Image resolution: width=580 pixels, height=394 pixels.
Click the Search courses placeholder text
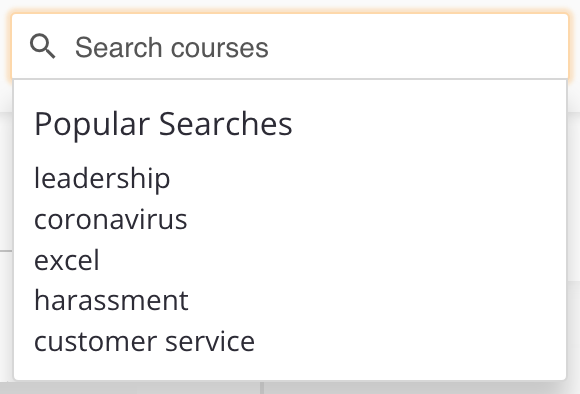tap(172, 48)
